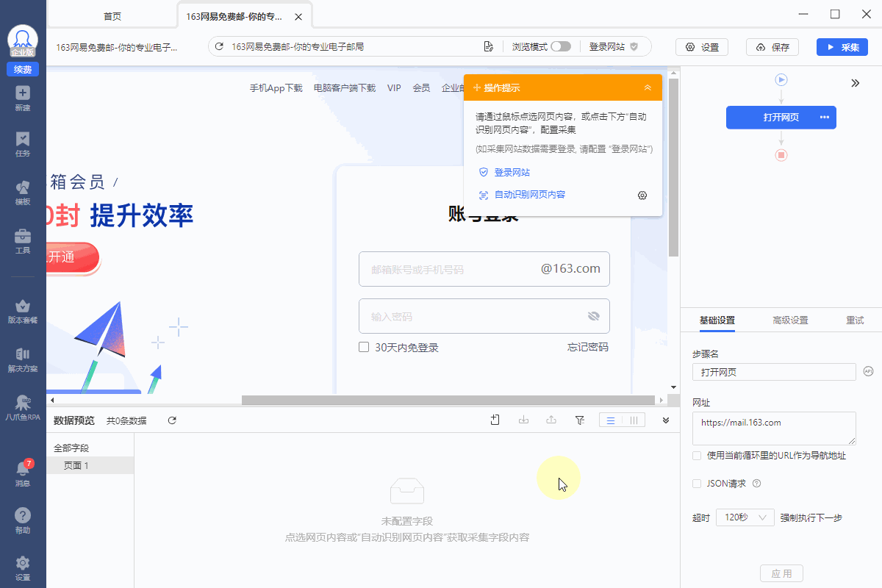Image resolution: width=882 pixels, height=588 pixels.
Task: Click the workflow start (play) node
Action: [x=781, y=79]
